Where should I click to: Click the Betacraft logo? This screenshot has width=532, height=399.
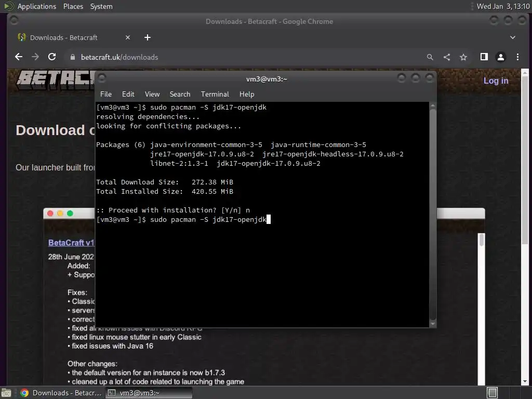[x=55, y=80]
